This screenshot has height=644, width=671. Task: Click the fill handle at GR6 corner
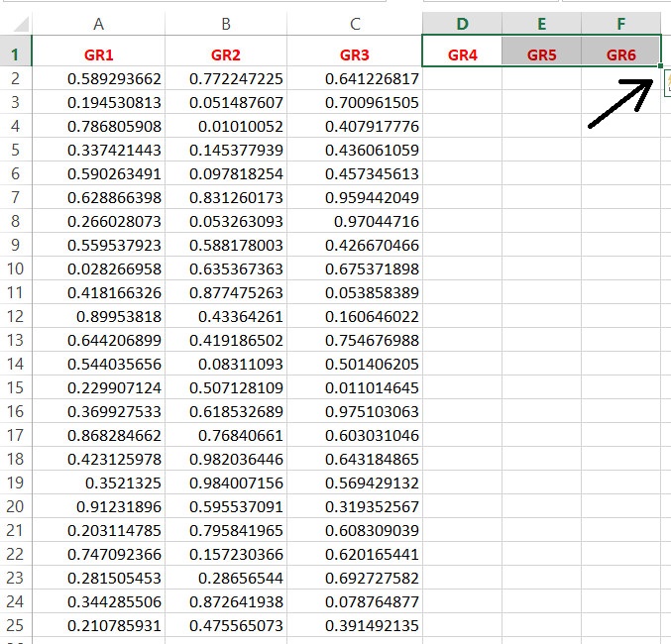click(x=661, y=66)
